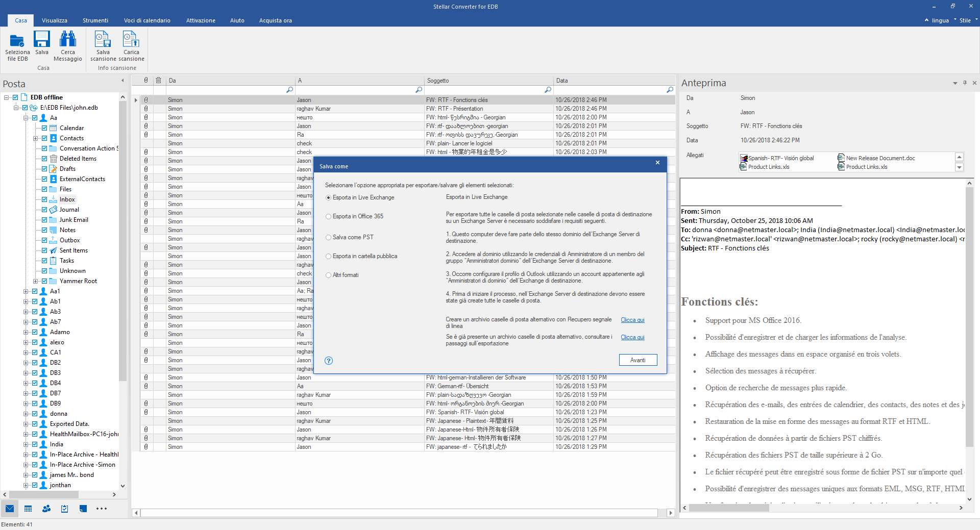The height and width of the screenshot is (530, 980).
Task: Switch to the Mail view icon at bottom
Action: pos(10,509)
